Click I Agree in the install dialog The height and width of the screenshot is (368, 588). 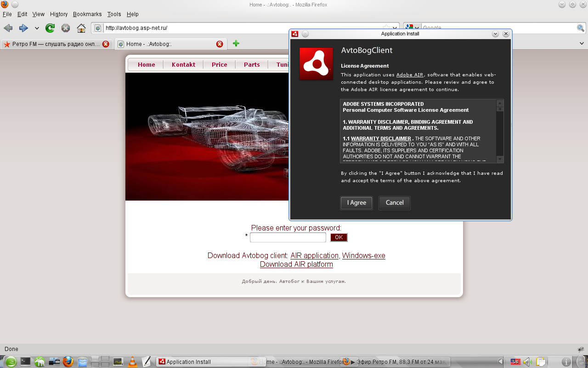(x=356, y=203)
